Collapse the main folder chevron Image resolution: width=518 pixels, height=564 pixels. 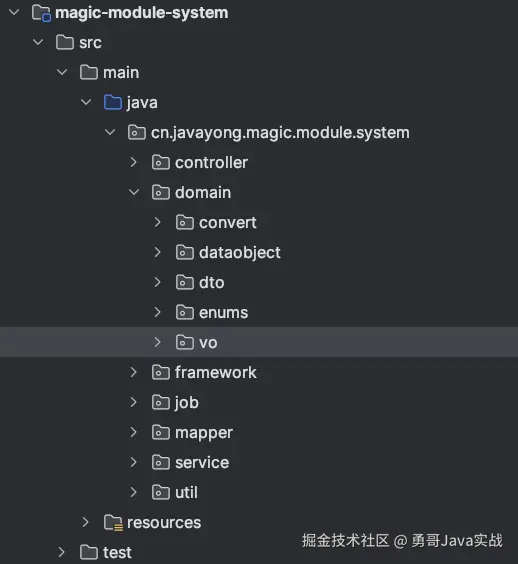coord(62,72)
